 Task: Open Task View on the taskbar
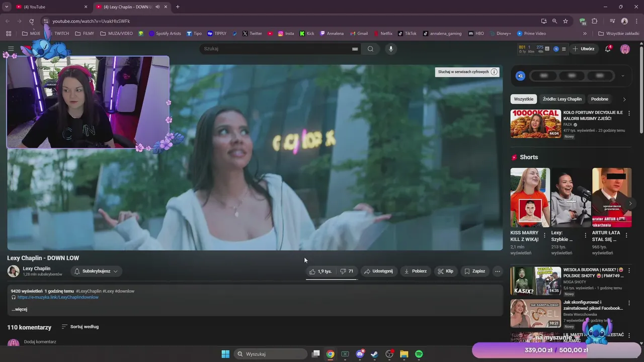(315, 354)
